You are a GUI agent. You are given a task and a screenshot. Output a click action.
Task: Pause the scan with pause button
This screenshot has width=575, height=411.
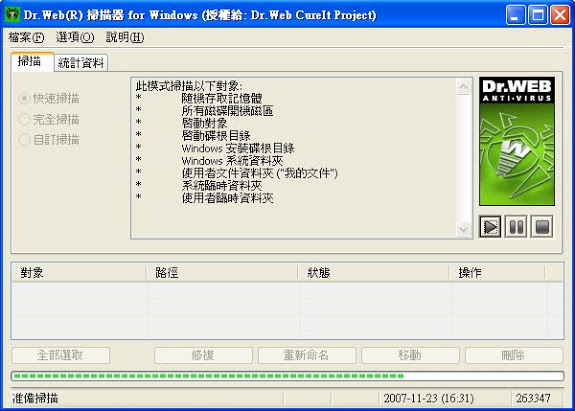[x=516, y=227]
